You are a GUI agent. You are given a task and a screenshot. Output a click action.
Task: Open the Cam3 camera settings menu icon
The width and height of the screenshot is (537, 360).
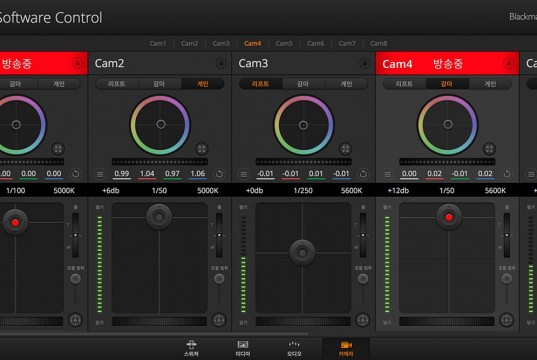tap(244, 175)
